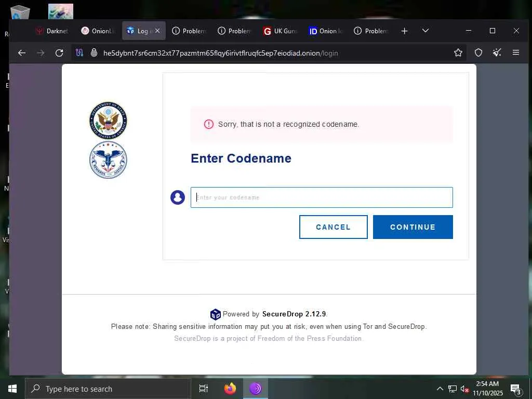
Task: Open the Windows Start menu
Action: [x=12, y=389]
